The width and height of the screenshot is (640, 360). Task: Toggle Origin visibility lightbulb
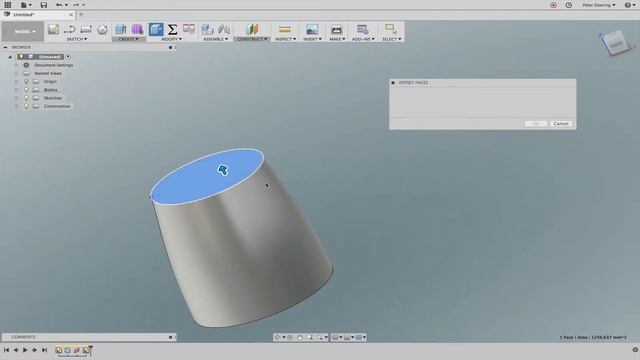click(26, 82)
